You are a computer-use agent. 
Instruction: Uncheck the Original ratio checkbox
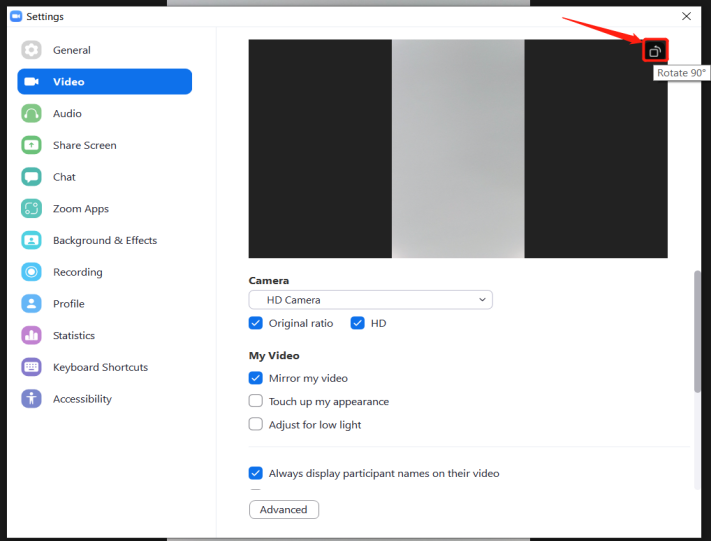click(256, 323)
